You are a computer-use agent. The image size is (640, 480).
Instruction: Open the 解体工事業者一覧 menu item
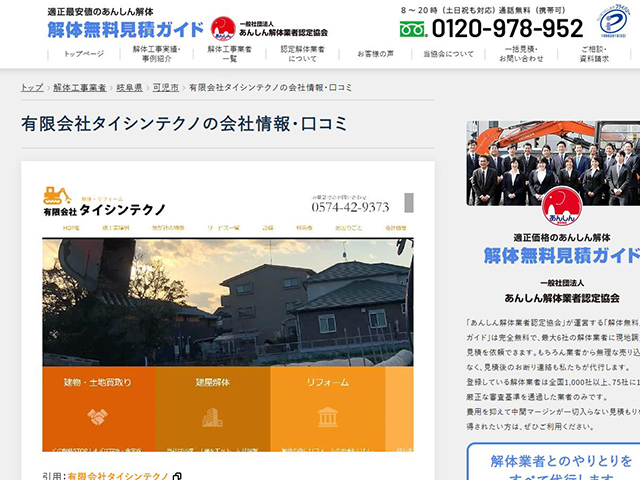pos(229,54)
